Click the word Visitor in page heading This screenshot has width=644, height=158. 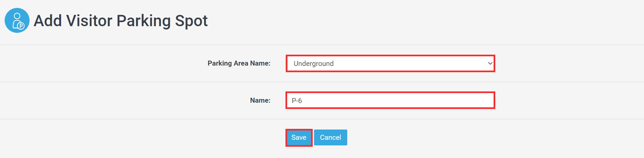point(89,21)
